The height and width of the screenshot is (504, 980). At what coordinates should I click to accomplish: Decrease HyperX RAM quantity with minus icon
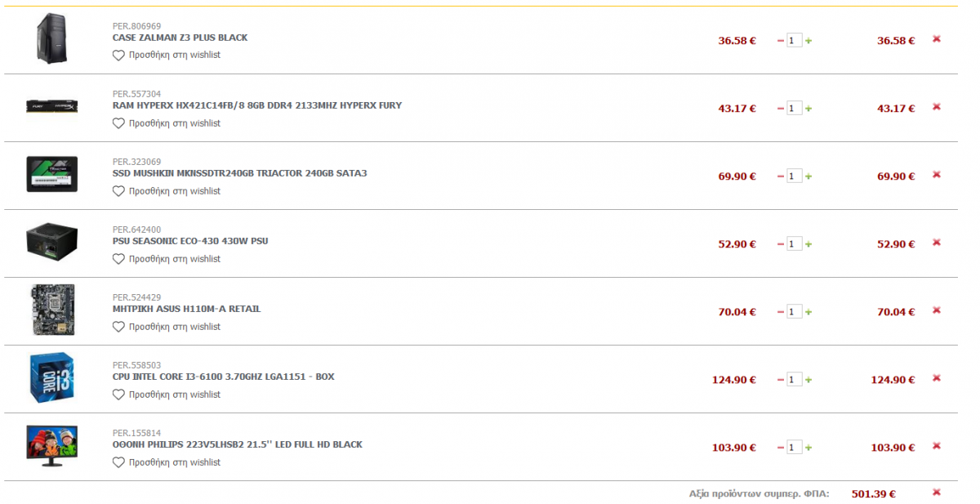pos(781,108)
